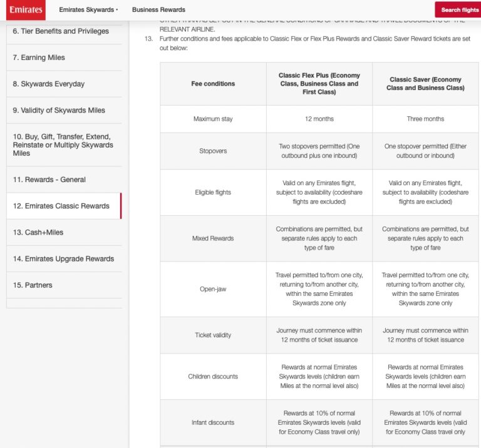Navigate to 11. Rewards - General

(x=49, y=180)
